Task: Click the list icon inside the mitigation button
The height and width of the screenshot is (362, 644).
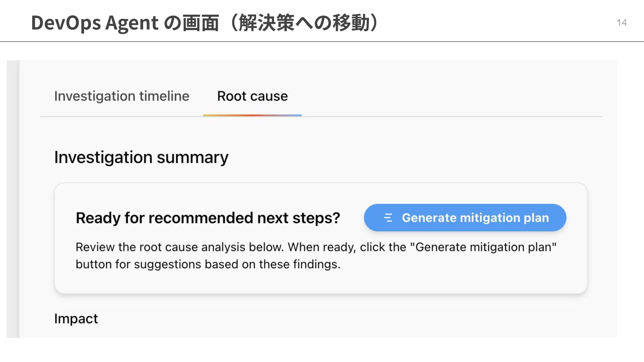Action: pyautogui.click(x=388, y=218)
